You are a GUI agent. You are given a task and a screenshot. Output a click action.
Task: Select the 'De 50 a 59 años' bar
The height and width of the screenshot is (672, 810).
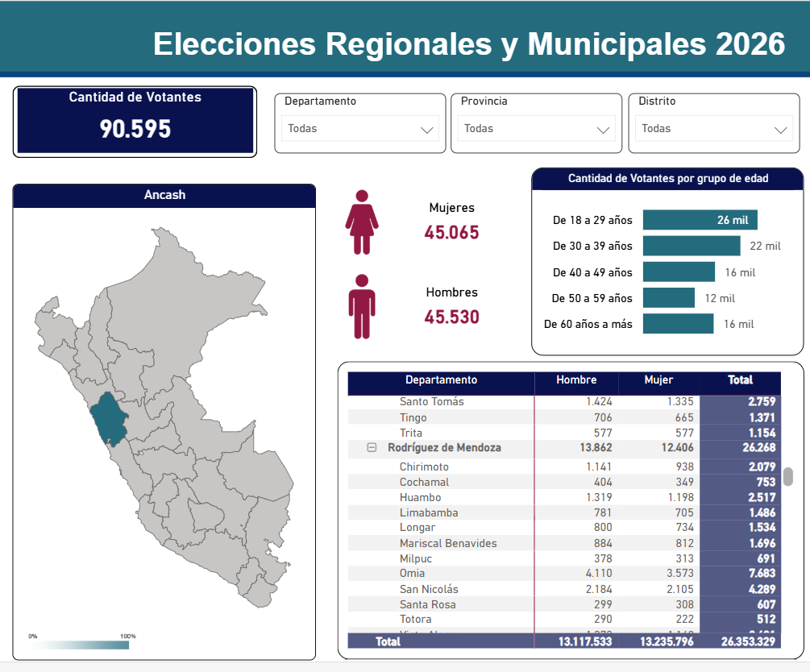tap(668, 298)
